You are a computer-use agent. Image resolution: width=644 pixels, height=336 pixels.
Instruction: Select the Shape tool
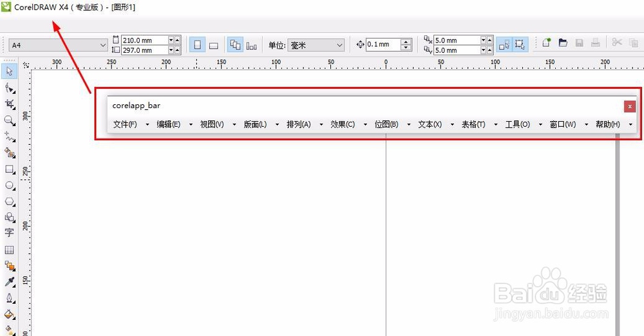point(9,88)
